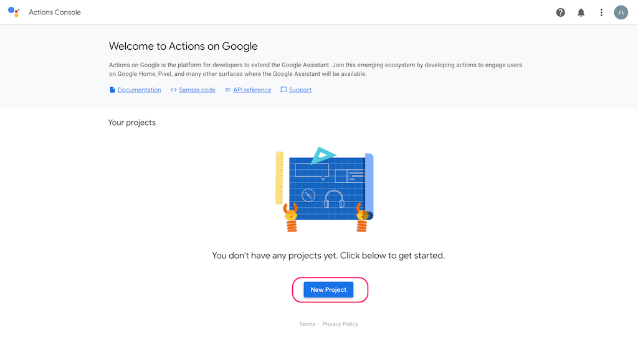Click the Support chat bubble icon

click(283, 90)
